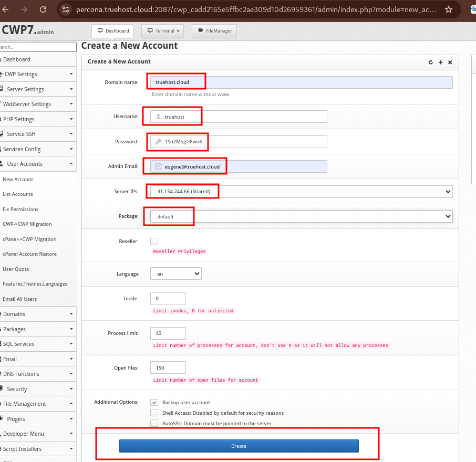Open the Terminal menu in top bar
This screenshot has height=462, width=476.
pos(163,31)
